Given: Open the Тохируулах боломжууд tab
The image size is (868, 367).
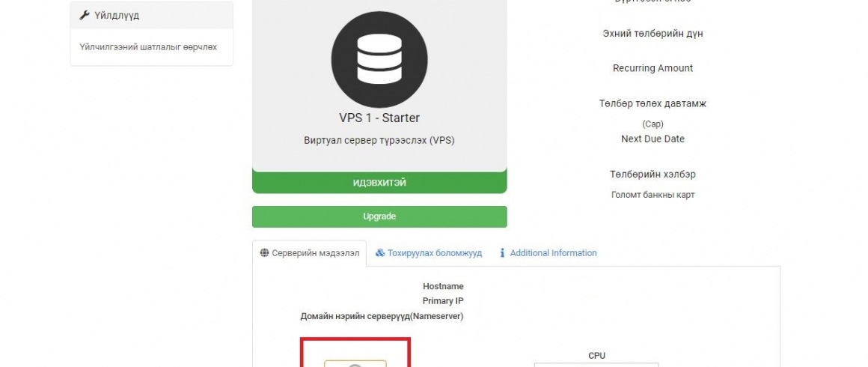Looking at the screenshot, I should (429, 253).
